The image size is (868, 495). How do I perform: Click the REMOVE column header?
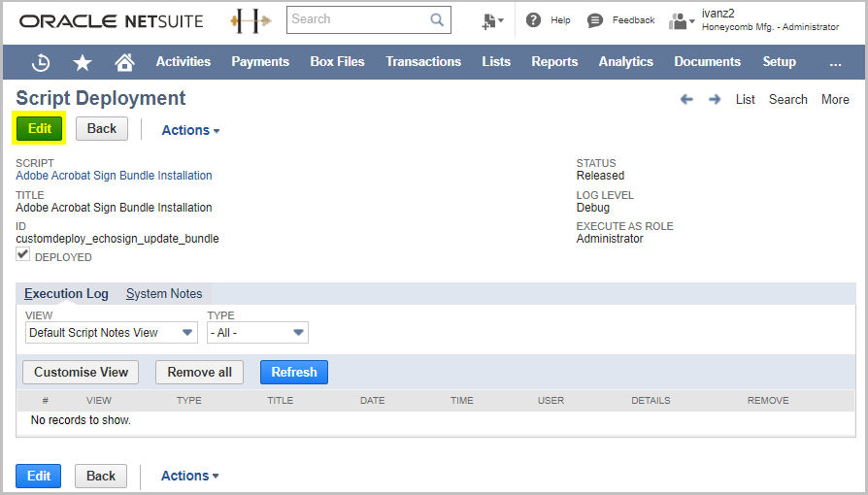coord(768,400)
